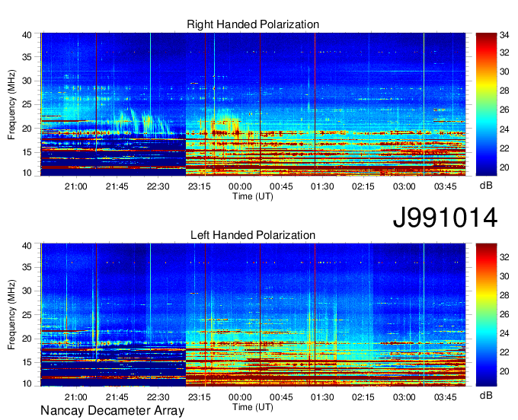Click the 15 MHz tick of the left-handed plot
This screenshot has width=518, height=420.
pos(27,362)
